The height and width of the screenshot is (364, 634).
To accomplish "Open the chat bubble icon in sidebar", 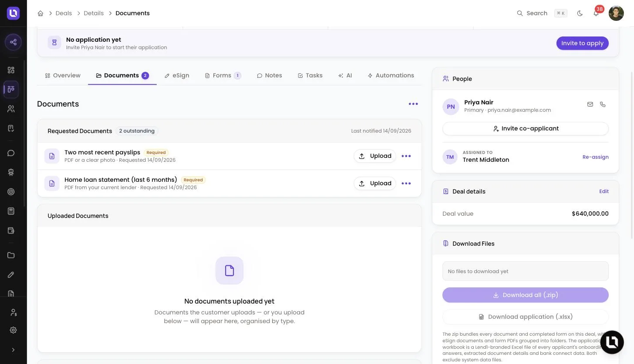I will 11,153.
